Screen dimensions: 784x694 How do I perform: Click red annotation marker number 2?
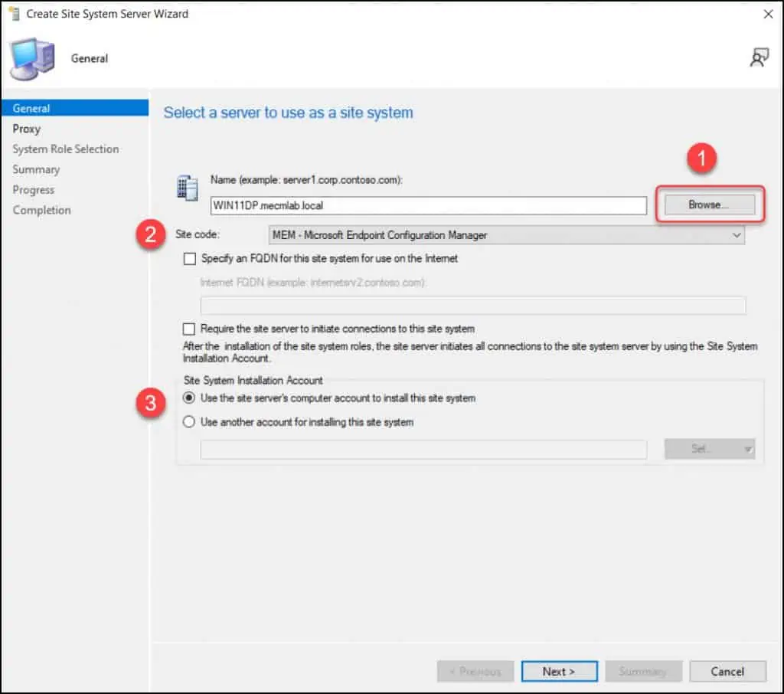click(x=152, y=235)
